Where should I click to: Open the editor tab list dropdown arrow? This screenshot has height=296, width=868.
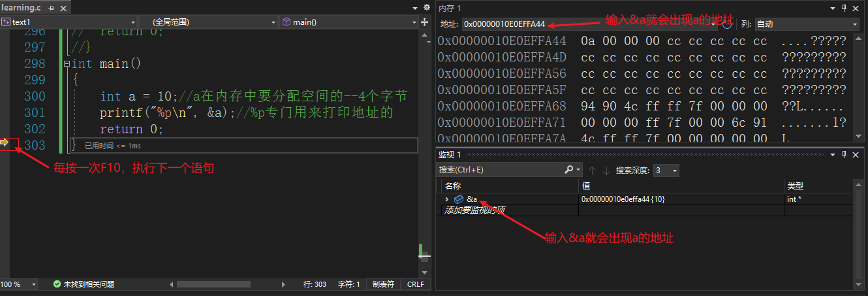[x=415, y=7]
